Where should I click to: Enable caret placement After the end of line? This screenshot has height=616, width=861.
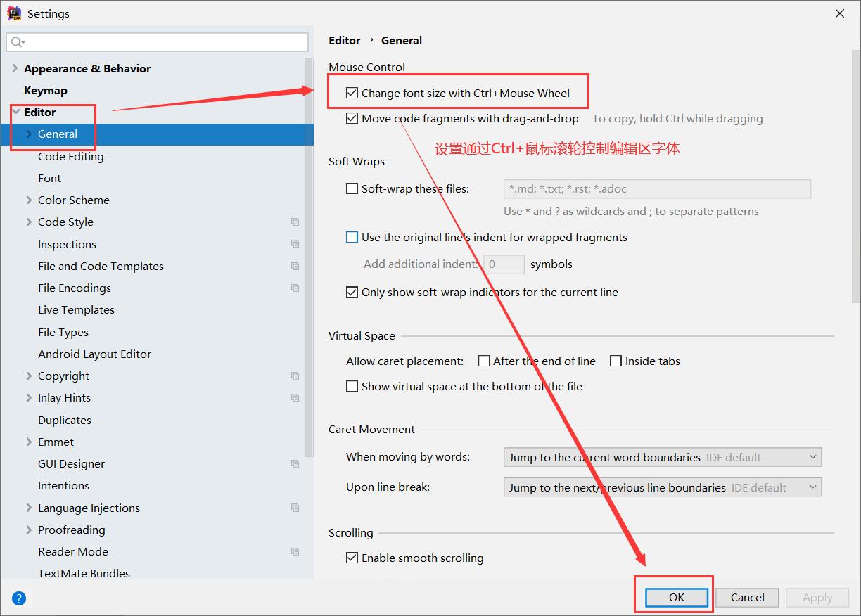(483, 361)
